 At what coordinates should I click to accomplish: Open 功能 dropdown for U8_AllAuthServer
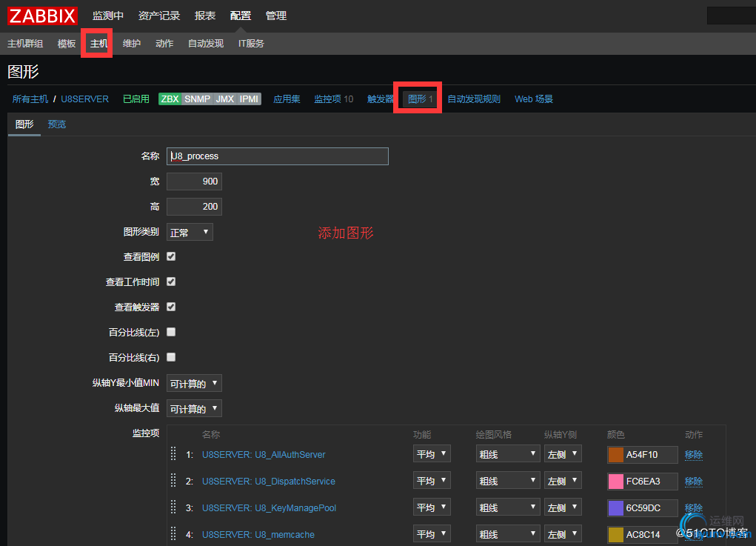pos(432,454)
